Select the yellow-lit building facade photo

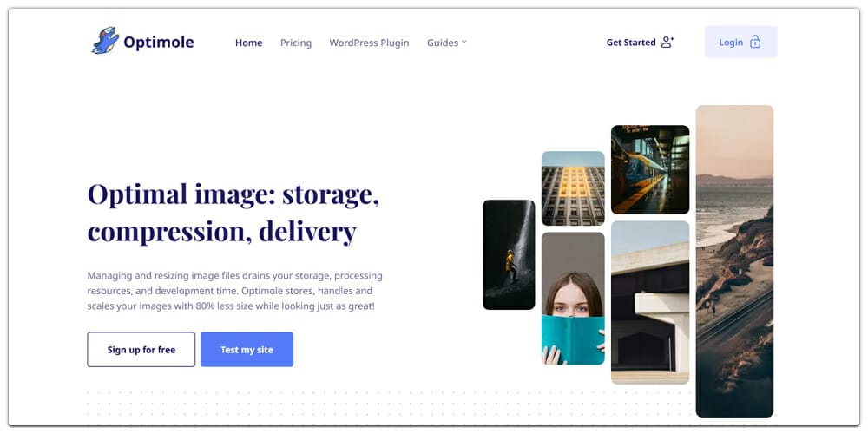pyautogui.click(x=573, y=188)
